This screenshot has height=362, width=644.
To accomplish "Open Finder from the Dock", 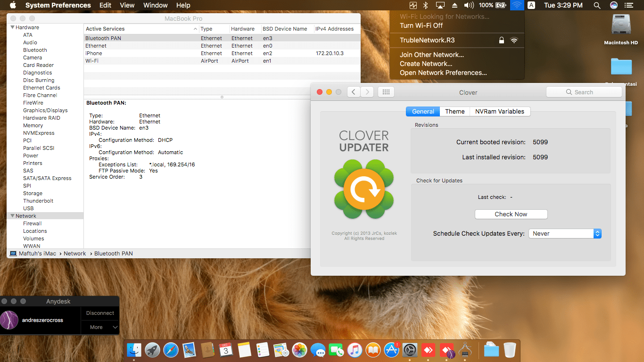I will click(134, 350).
